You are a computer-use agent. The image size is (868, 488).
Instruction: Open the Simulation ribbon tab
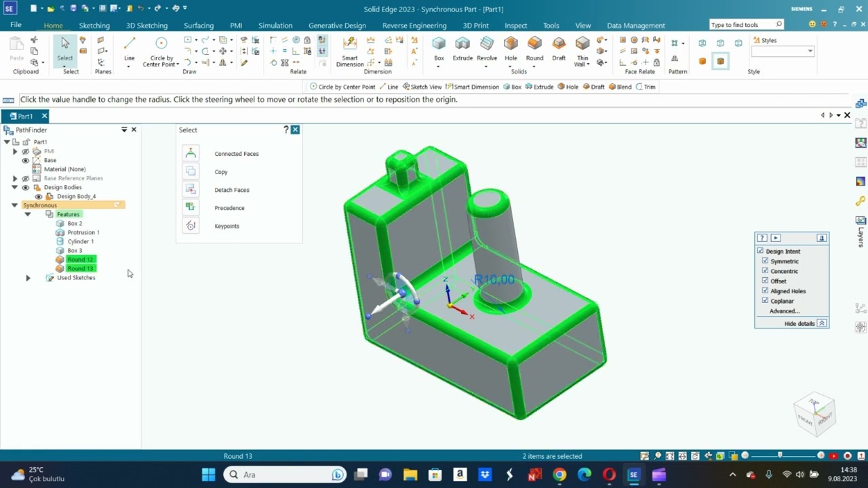coord(275,25)
